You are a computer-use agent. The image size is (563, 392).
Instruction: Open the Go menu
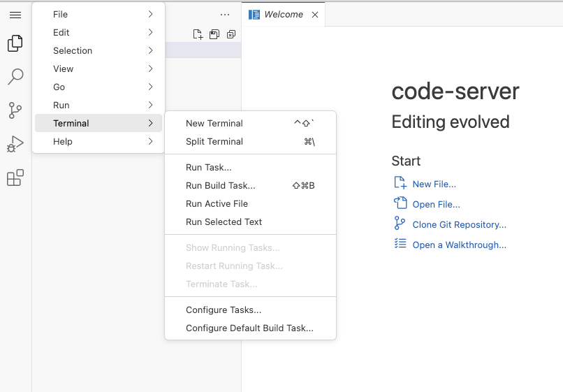tap(98, 87)
